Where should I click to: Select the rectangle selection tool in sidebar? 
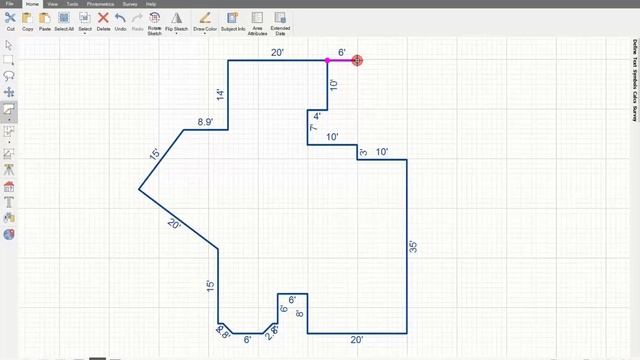point(9,60)
